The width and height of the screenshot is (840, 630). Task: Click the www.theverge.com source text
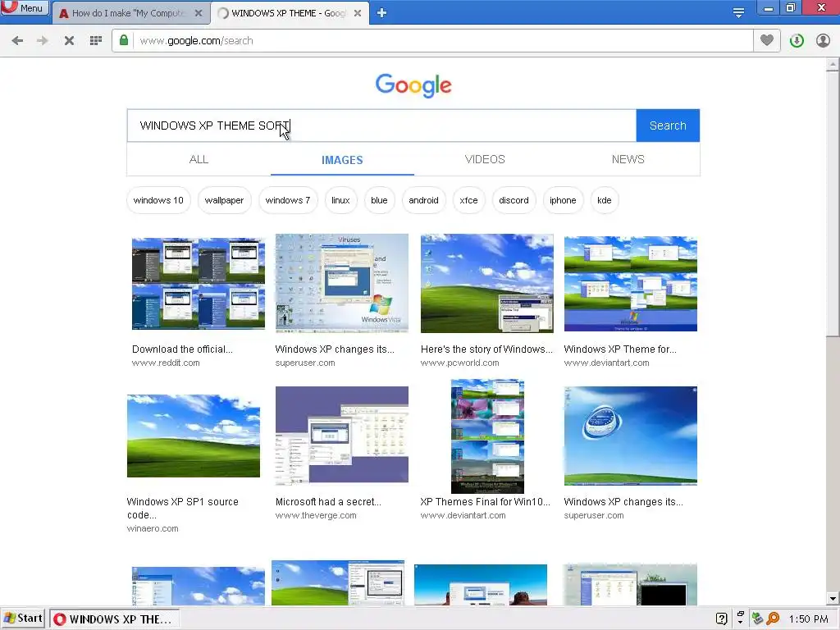(x=316, y=515)
